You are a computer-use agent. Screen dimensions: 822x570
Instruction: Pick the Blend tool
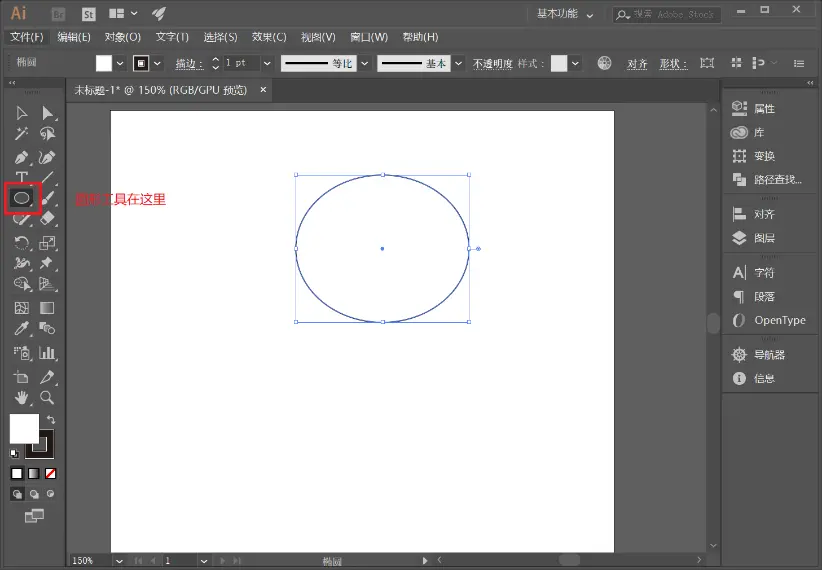(x=47, y=329)
